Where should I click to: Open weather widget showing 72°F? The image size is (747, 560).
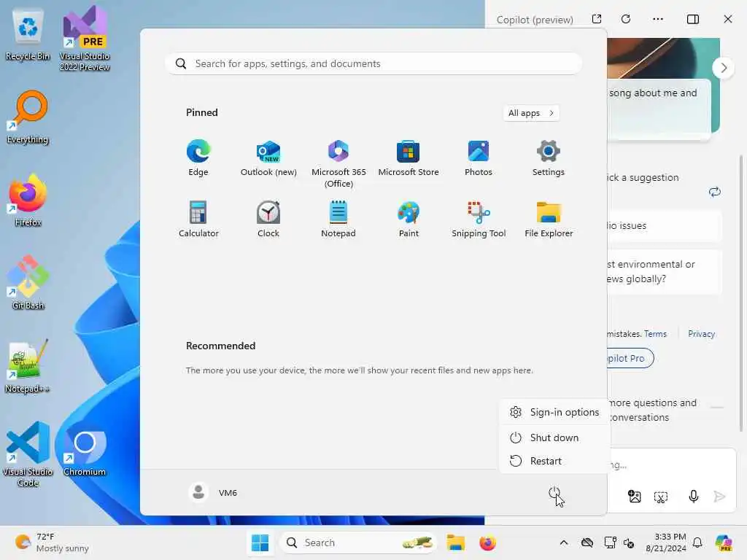coord(52,542)
